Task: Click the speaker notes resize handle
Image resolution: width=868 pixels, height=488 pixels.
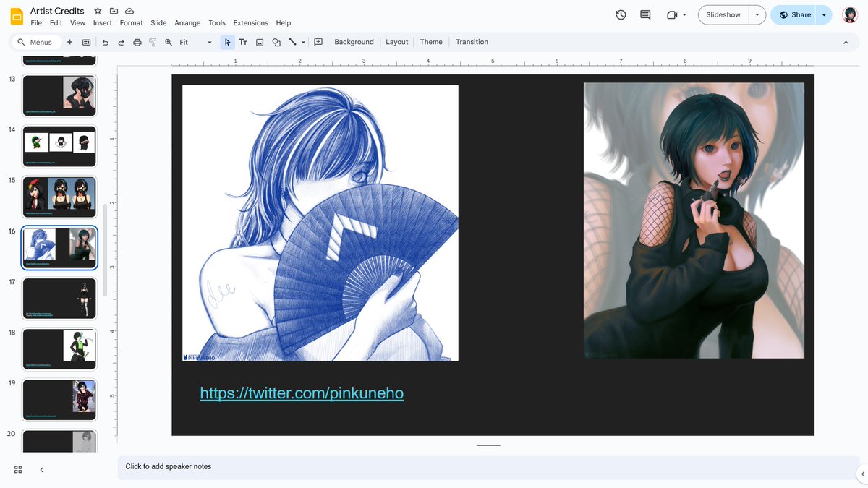Action: click(x=488, y=445)
